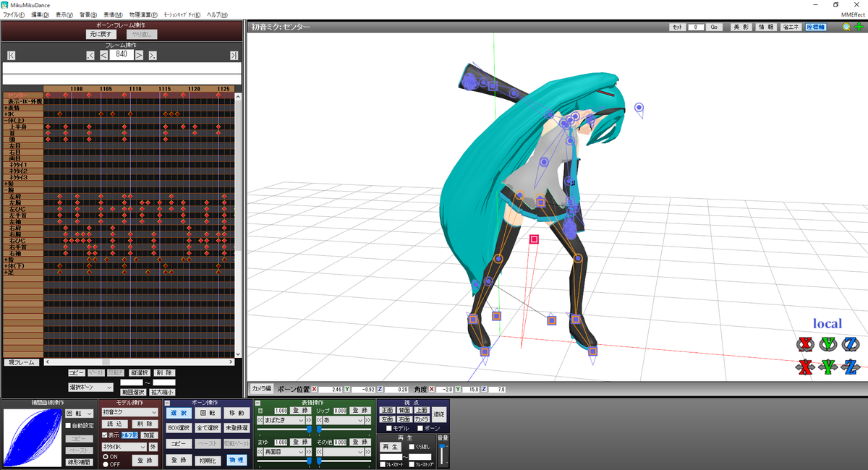
Task: Open the 物理演算(P) menu
Action: pyautogui.click(x=143, y=14)
